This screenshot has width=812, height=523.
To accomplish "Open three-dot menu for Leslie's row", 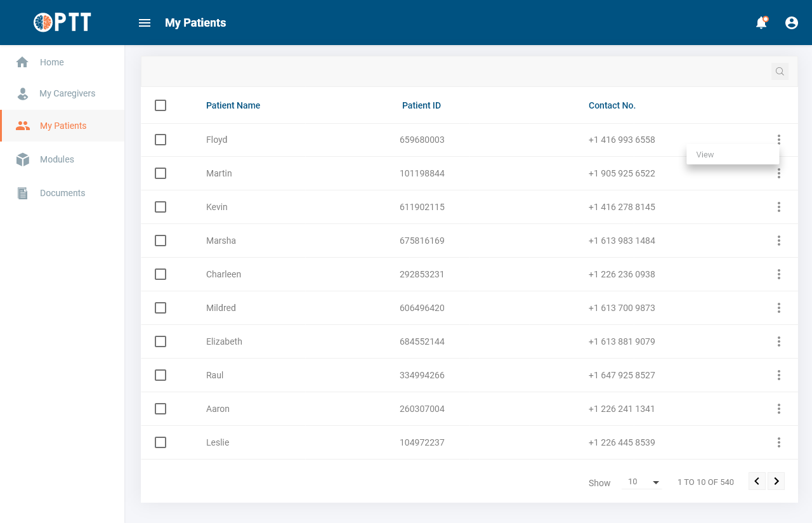I will (779, 442).
